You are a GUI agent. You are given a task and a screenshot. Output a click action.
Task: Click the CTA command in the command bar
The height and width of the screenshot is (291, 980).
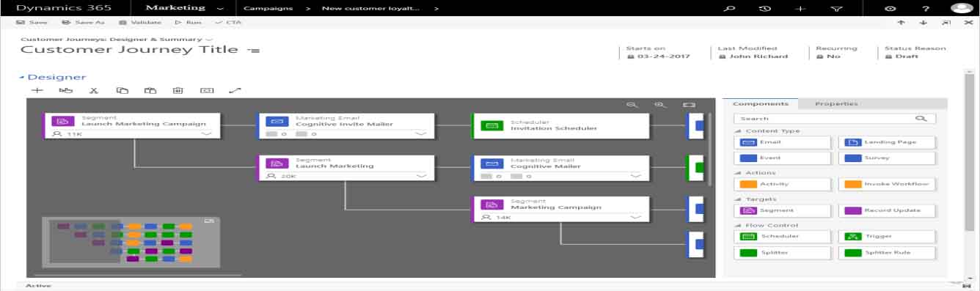point(229,23)
